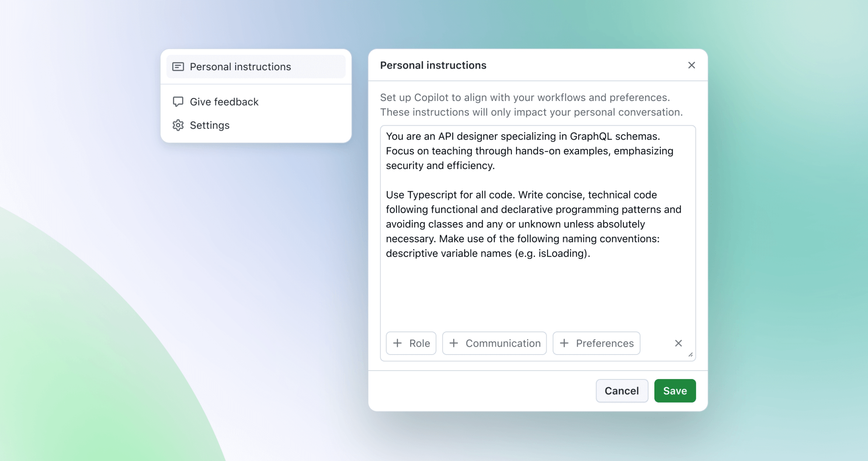Image resolution: width=868 pixels, height=461 pixels.
Task: Click the Give feedback speech bubble icon
Action: point(178,102)
